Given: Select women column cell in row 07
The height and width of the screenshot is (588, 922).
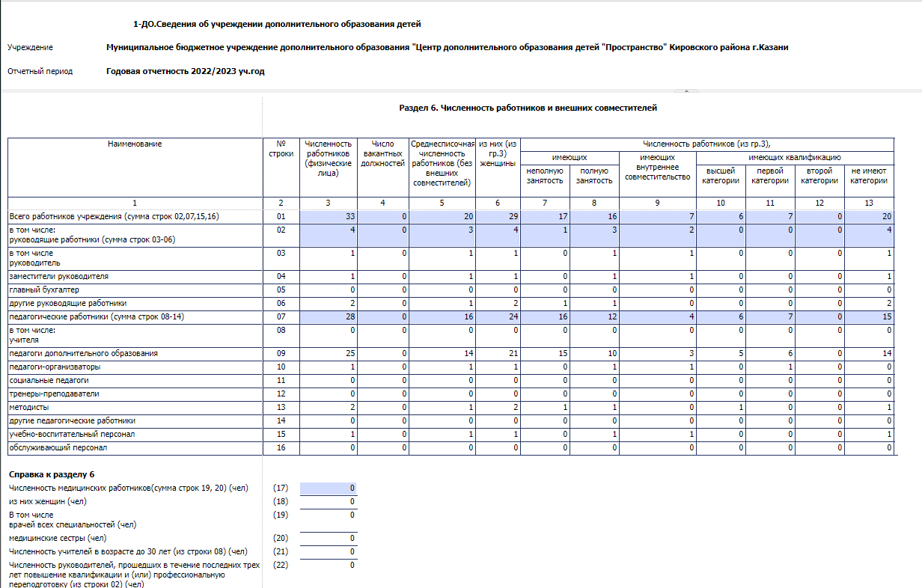Looking at the screenshot, I should pyautogui.click(x=497, y=317).
